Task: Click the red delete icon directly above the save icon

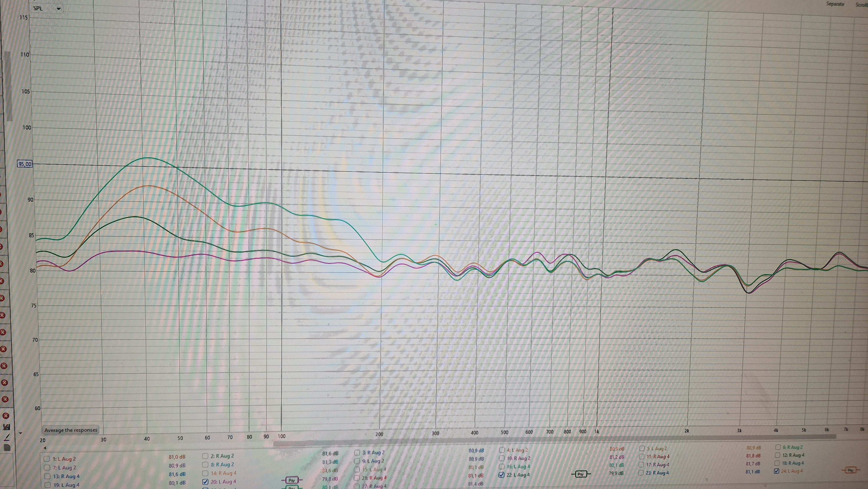Action: [x=6, y=415]
